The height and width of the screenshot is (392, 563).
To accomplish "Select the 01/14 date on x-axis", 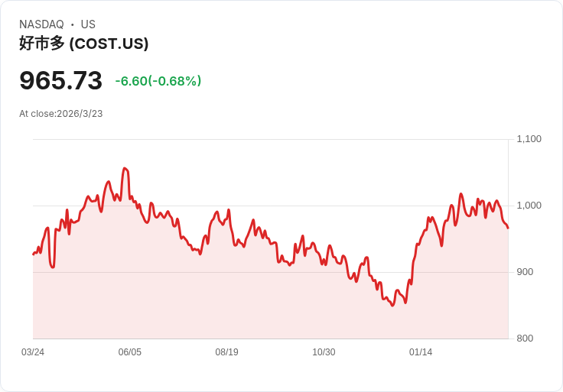I will [421, 352].
